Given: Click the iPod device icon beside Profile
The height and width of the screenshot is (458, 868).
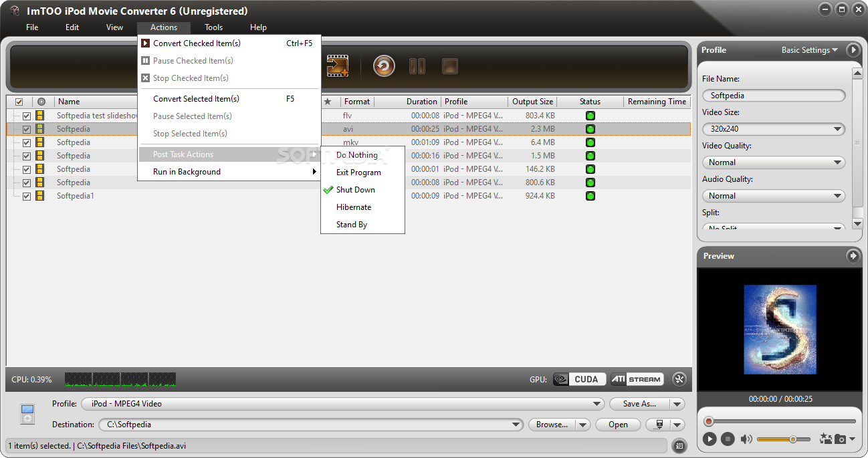Looking at the screenshot, I should coord(27,414).
